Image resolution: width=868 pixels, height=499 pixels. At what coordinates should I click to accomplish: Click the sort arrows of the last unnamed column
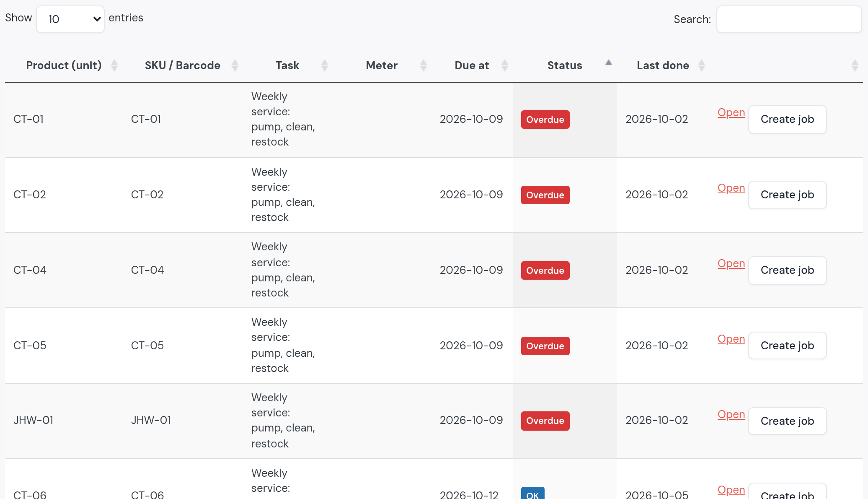coord(855,65)
